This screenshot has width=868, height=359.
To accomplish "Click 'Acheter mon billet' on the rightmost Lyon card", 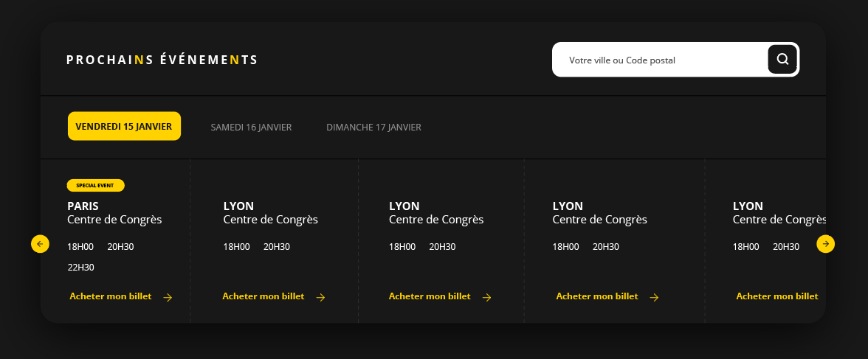I will [x=776, y=296].
